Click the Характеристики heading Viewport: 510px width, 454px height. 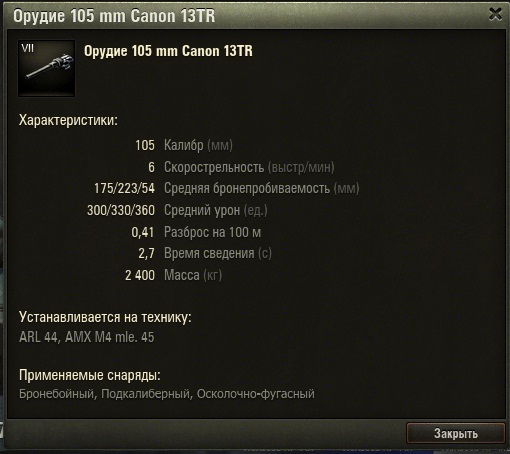click(x=68, y=120)
